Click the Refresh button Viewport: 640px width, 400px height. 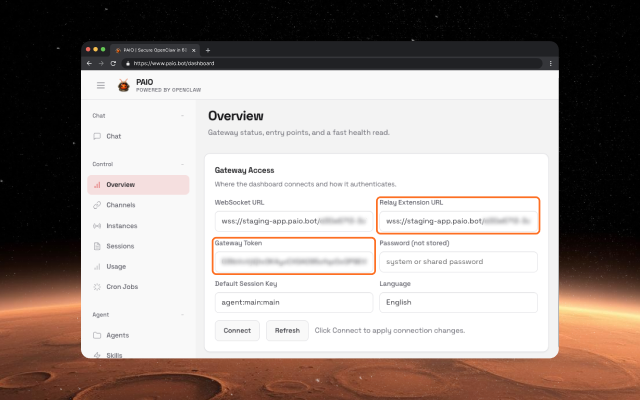pyautogui.click(x=287, y=330)
